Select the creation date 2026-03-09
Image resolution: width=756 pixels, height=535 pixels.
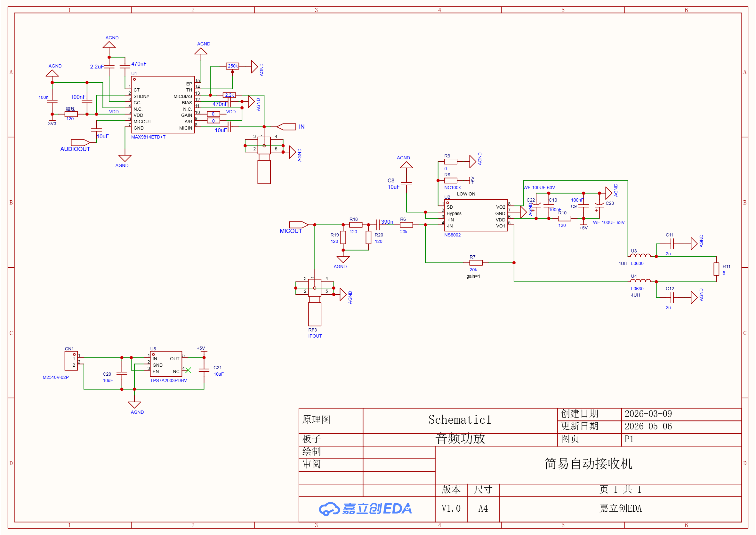pos(648,414)
